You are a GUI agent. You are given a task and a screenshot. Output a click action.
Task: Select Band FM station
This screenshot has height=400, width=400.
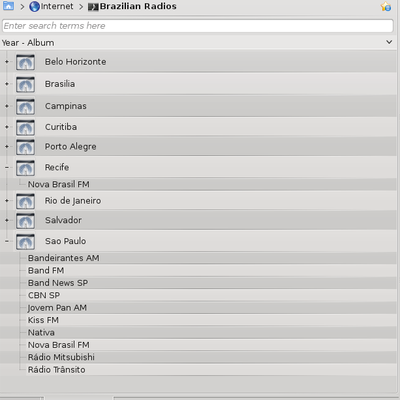coord(46,270)
